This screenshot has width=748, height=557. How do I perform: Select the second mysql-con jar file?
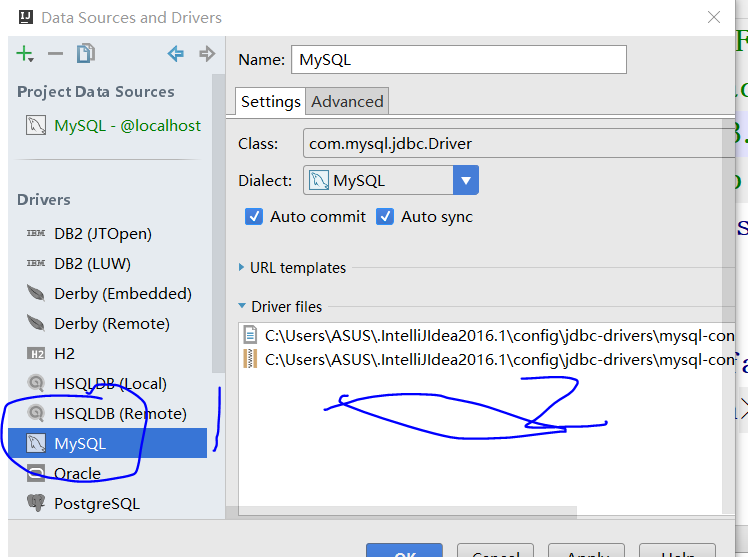click(488, 360)
